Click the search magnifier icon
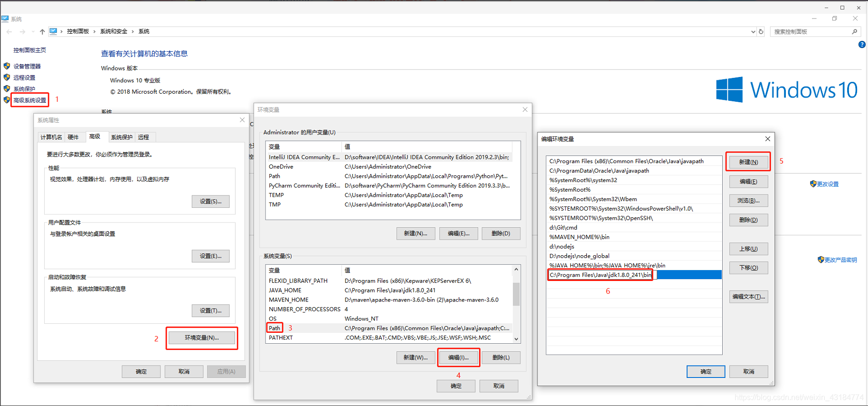Screen dimensions: 868x406 855,32
